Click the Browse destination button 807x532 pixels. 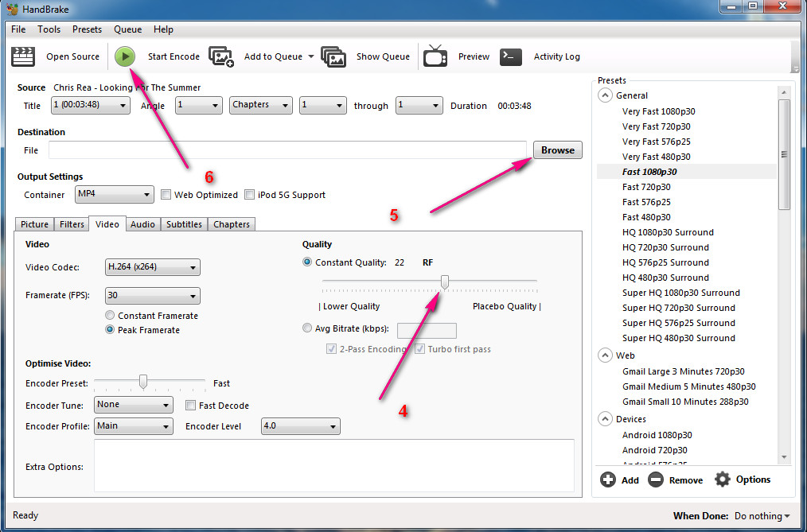[x=558, y=150]
